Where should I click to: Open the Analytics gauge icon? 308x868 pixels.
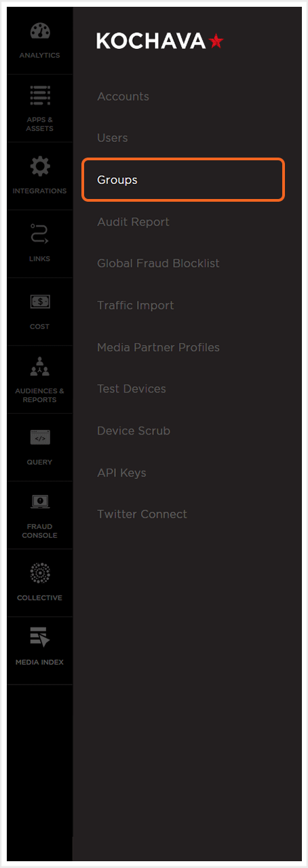pyautogui.click(x=39, y=31)
